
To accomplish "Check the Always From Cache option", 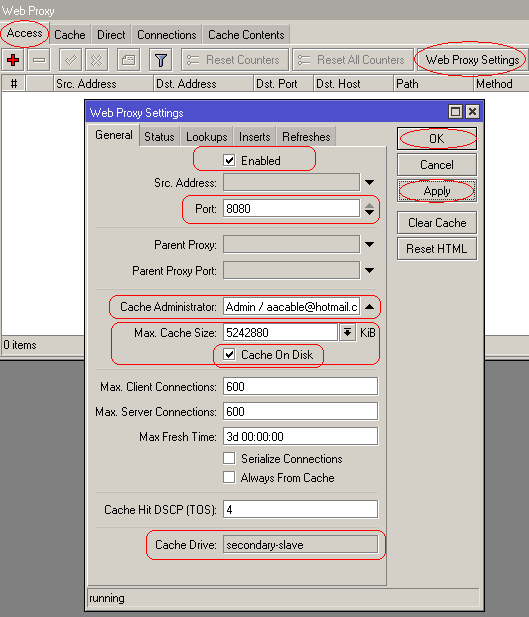I will coord(229,477).
